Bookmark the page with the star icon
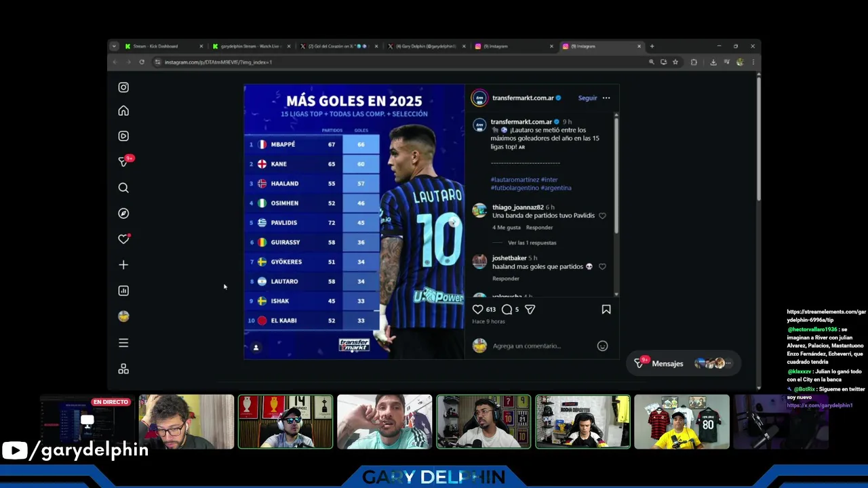This screenshot has width=868, height=488. (675, 62)
